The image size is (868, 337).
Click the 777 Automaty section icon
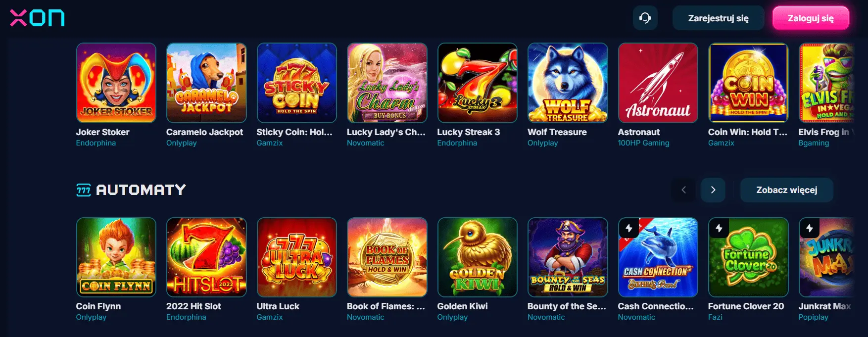click(84, 190)
